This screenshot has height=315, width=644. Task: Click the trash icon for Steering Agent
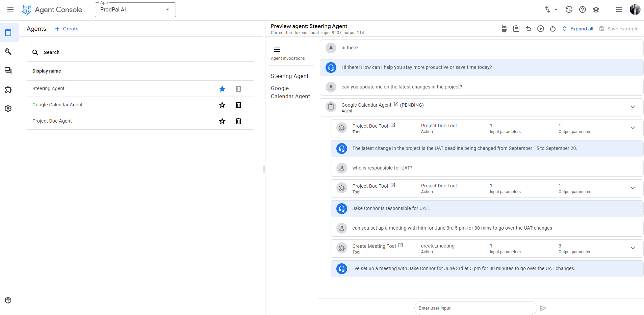click(238, 89)
